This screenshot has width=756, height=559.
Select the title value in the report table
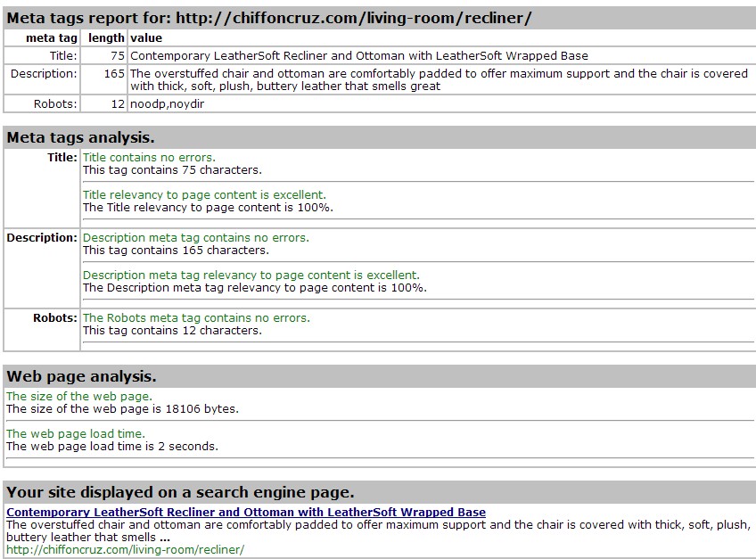pos(359,56)
